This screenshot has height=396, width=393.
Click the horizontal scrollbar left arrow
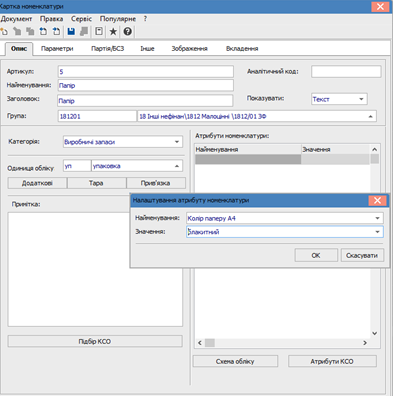(x=200, y=343)
